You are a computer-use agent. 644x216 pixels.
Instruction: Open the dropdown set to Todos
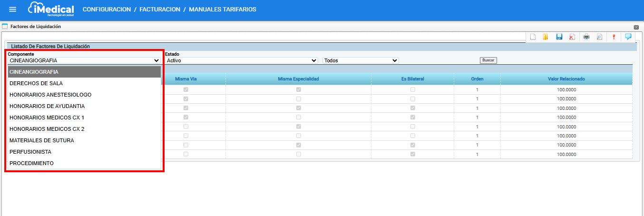click(x=361, y=61)
